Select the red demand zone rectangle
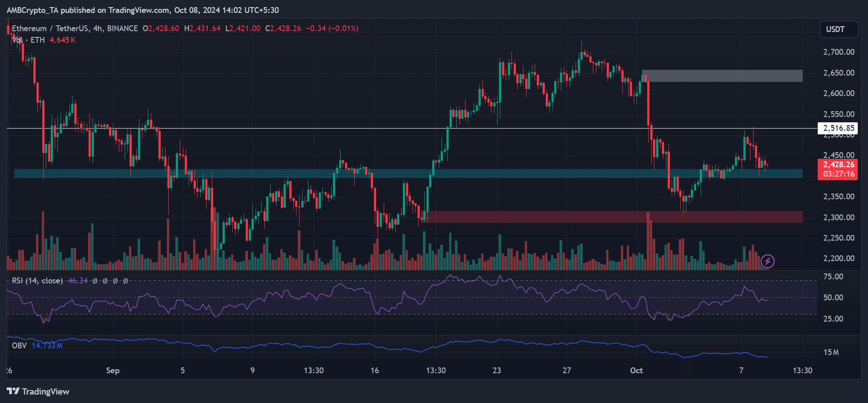Image resolution: width=868 pixels, height=403 pixels. (612, 217)
